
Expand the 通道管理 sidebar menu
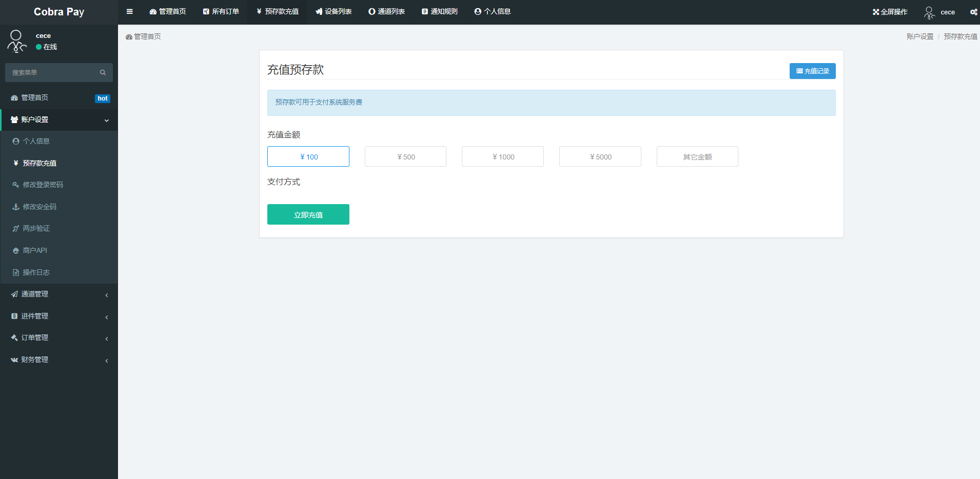click(58, 294)
